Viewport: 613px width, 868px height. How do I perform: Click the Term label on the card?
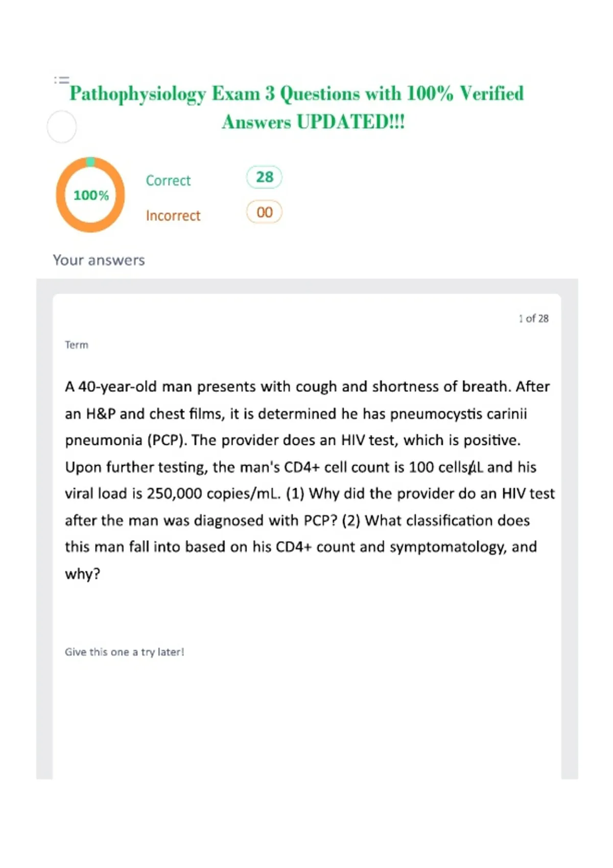77,345
